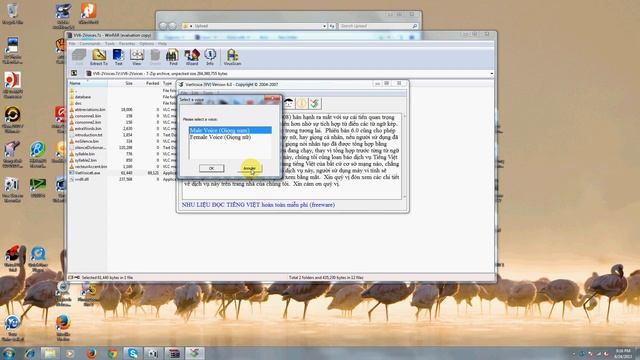Open the Options menu in WinRAR
Viewport: 640px width, 360px height.
click(147, 43)
